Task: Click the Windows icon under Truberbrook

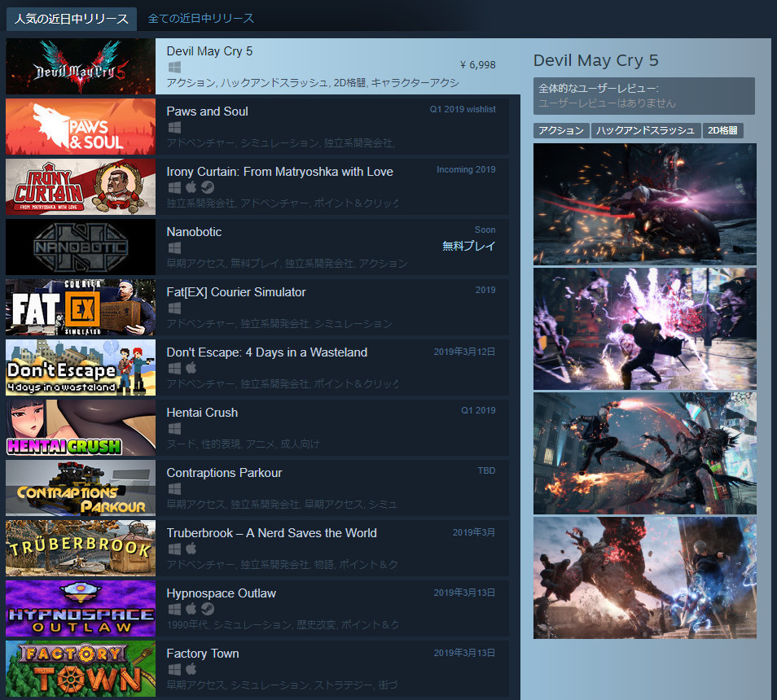Action: 173,549
